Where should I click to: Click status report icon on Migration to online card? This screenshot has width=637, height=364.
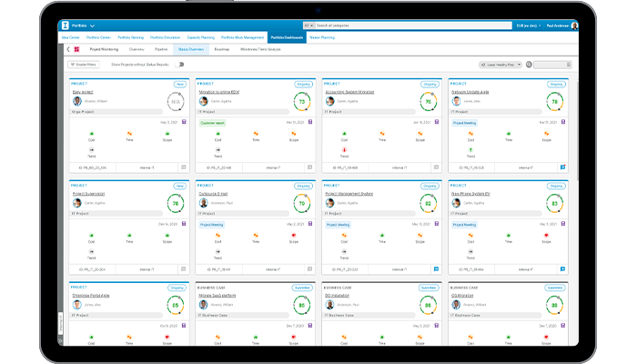click(x=310, y=122)
